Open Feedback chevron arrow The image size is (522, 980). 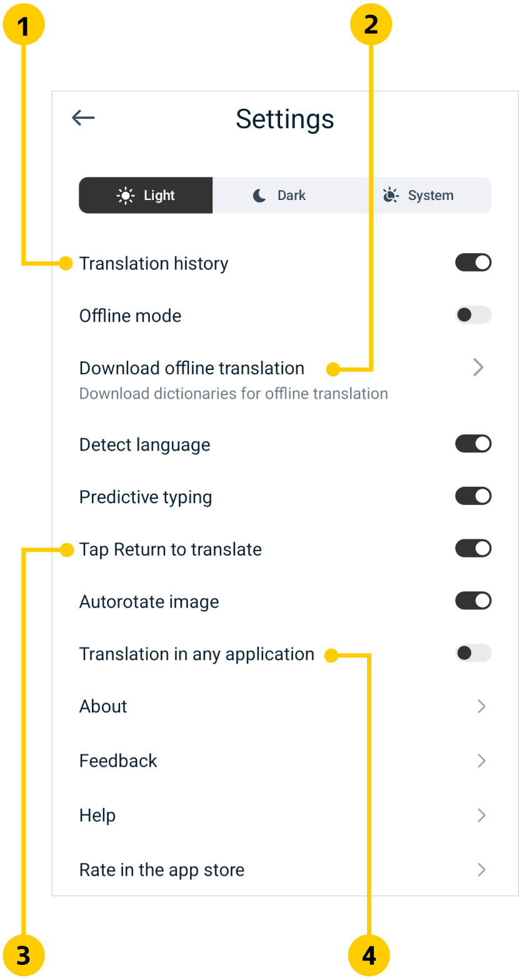pos(481,761)
